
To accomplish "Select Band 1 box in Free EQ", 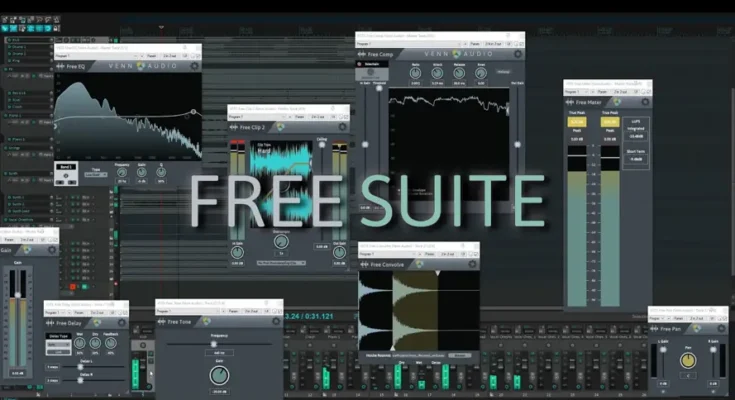I will click(66, 173).
